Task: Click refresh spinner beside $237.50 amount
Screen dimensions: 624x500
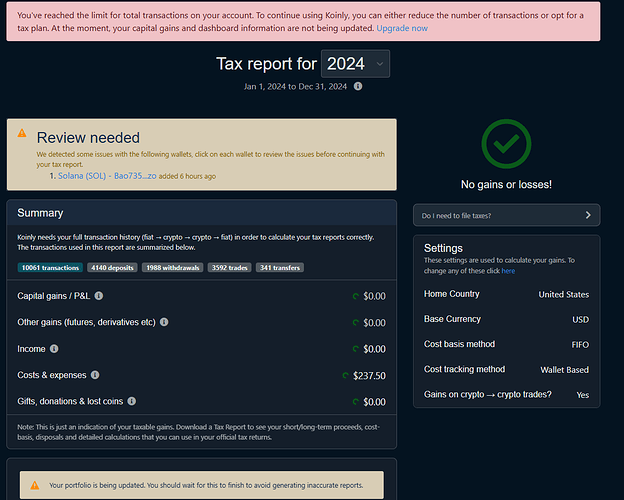Action: (x=345, y=376)
